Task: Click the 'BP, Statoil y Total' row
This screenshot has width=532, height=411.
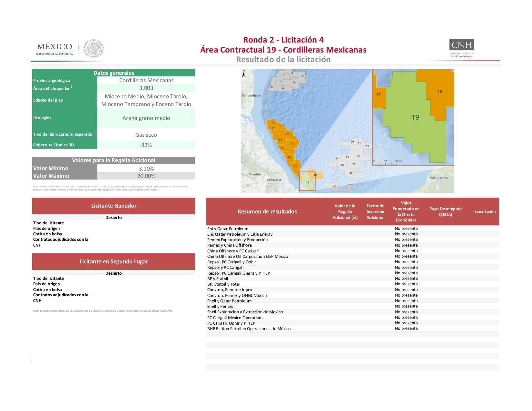Action: [353, 284]
